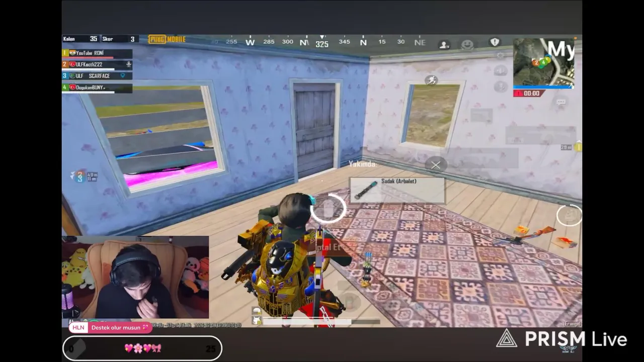The height and width of the screenshot is (362, 644).
Task: Tap the compass heading 325
Action: [322, 44]
